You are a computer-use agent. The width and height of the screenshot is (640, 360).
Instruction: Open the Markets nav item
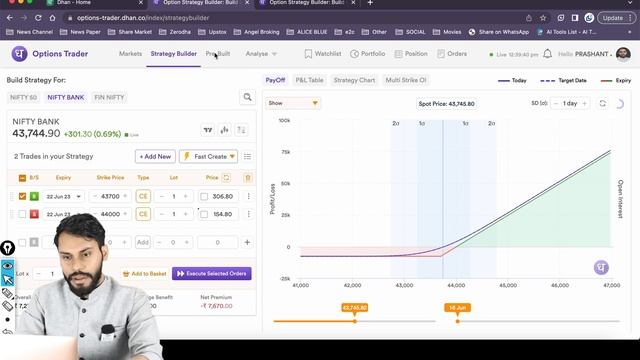click(131, 54)
